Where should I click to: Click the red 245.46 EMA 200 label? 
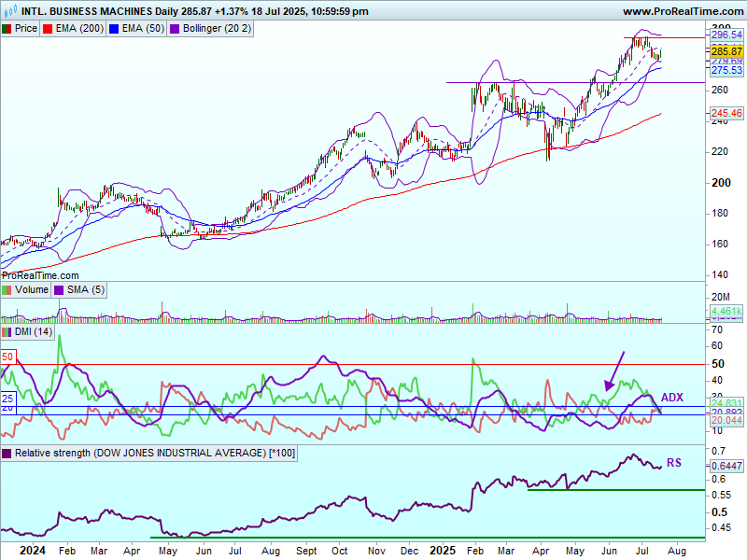point(726,113)
